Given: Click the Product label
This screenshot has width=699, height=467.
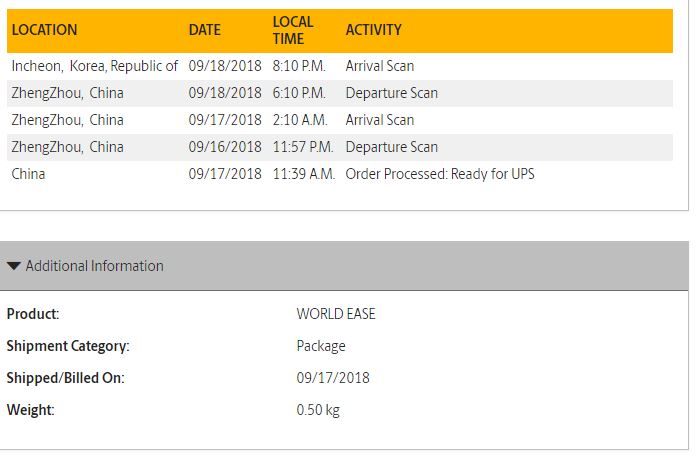Looking at the screenshot, I should click(33, 314).
